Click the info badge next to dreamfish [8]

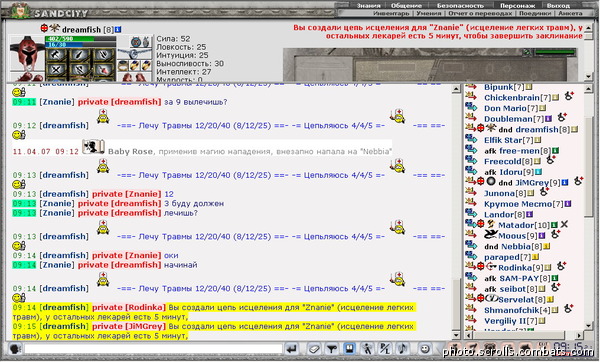click(x=118, y=29)
